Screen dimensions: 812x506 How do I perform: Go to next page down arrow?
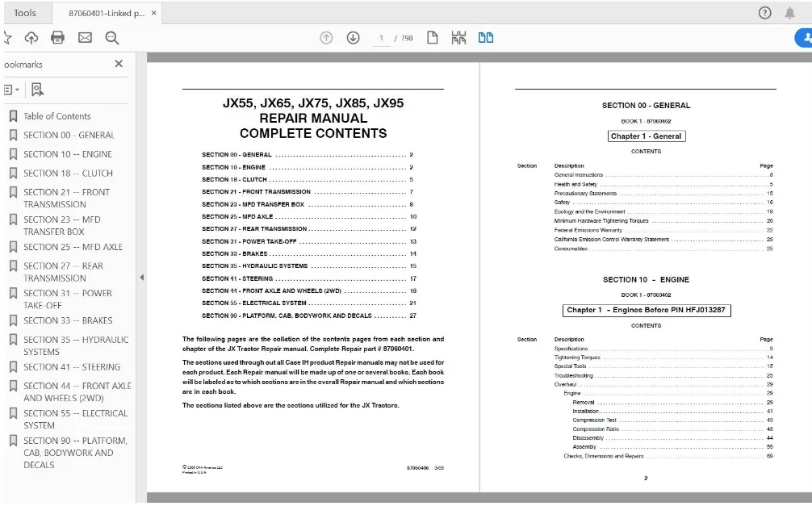[x=354, y=38]
